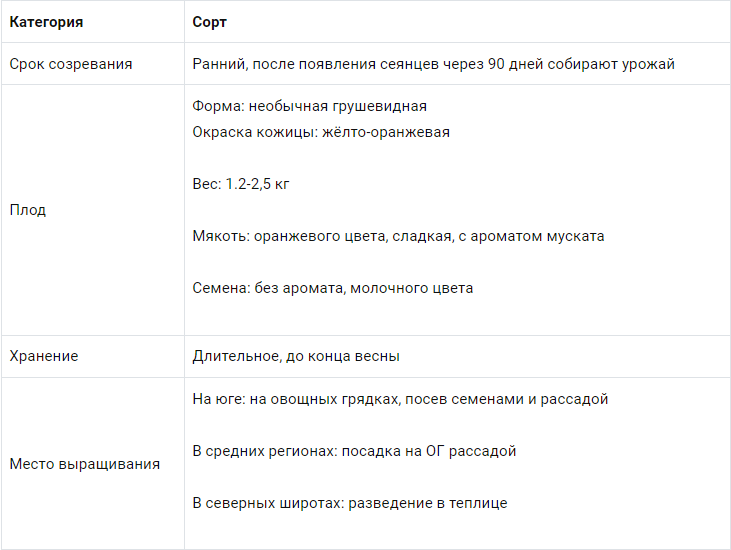Screen dimensions: 731x550
Task: Click the text about harvest after 90 days
Action: [x=434, y=64]
